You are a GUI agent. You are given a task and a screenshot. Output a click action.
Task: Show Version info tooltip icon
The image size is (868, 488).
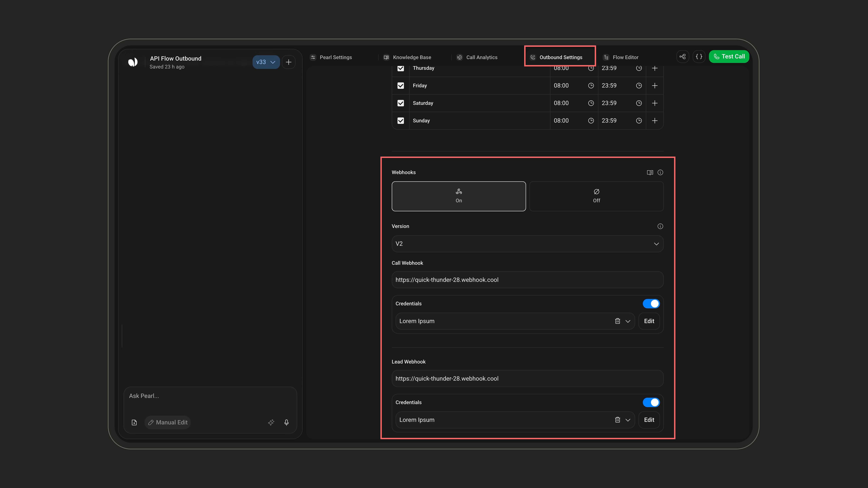tap(660, 226)
